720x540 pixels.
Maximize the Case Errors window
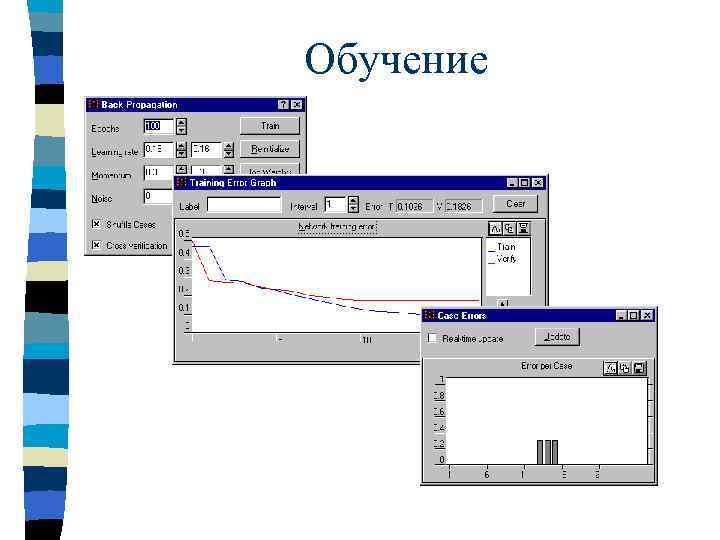(633, 315)
